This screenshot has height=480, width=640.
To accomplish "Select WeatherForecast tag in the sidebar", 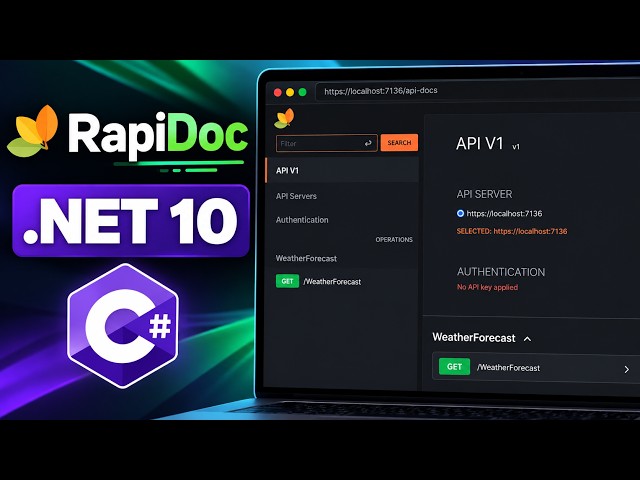I will click(x=306, y=258).
